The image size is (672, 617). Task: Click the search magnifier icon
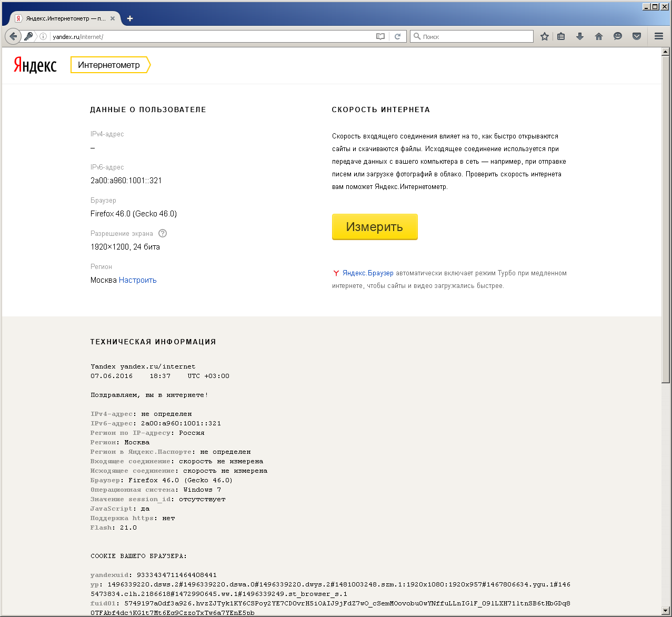(x=417, y=36)
